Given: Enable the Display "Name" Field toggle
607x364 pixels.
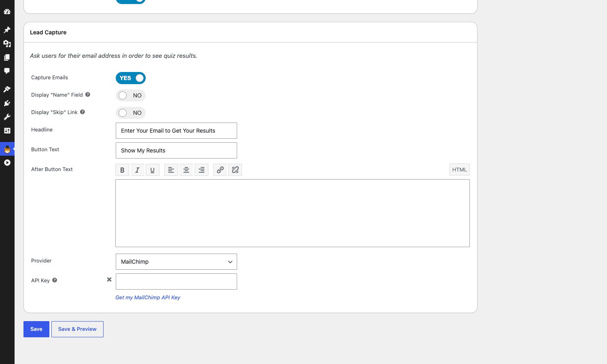Looking at the screenshot, I should click(131, 95).
